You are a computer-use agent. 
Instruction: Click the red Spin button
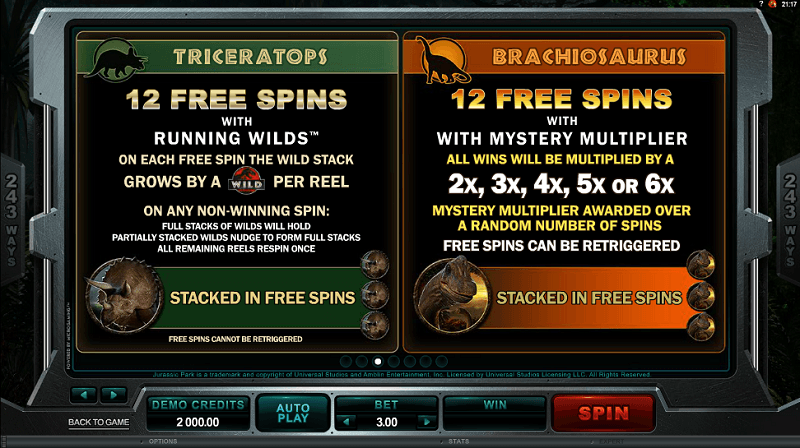pos(604,413)
